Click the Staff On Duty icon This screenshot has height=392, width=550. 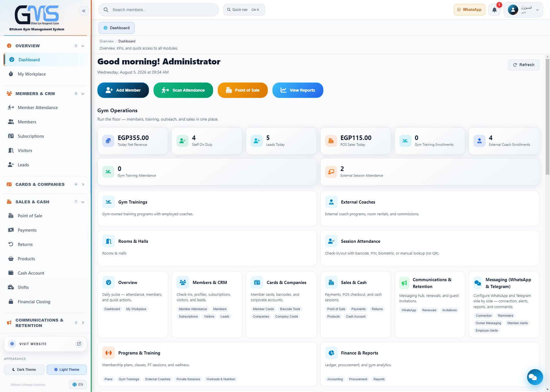(x=182, y=141)
